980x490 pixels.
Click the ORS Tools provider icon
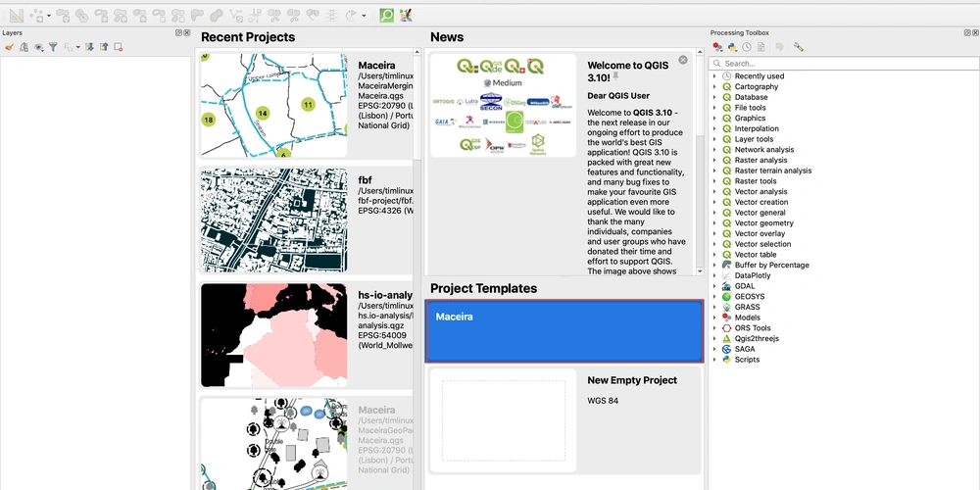(726, 328)
